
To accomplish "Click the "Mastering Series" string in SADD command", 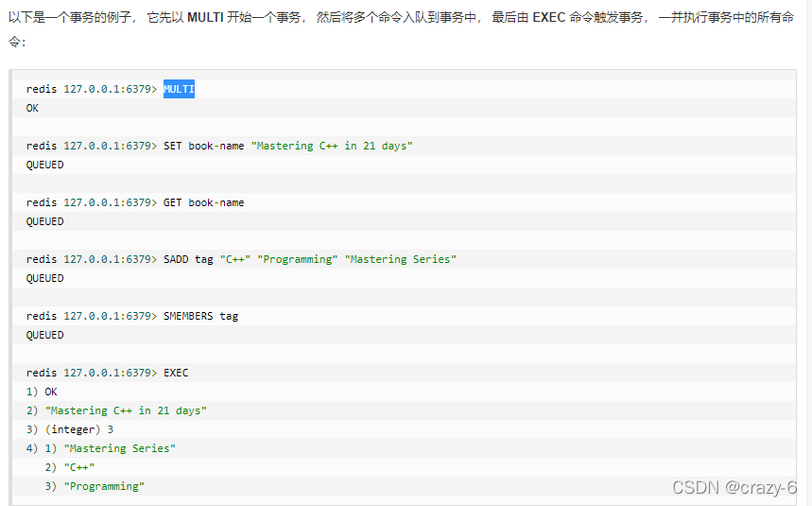I will pos(400,259).
